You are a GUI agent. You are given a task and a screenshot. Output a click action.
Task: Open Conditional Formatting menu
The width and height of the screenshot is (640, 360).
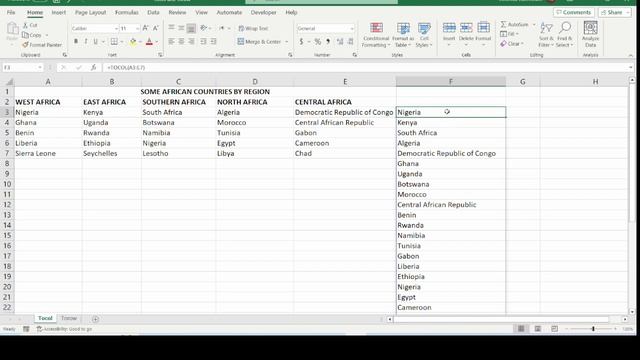376,34
